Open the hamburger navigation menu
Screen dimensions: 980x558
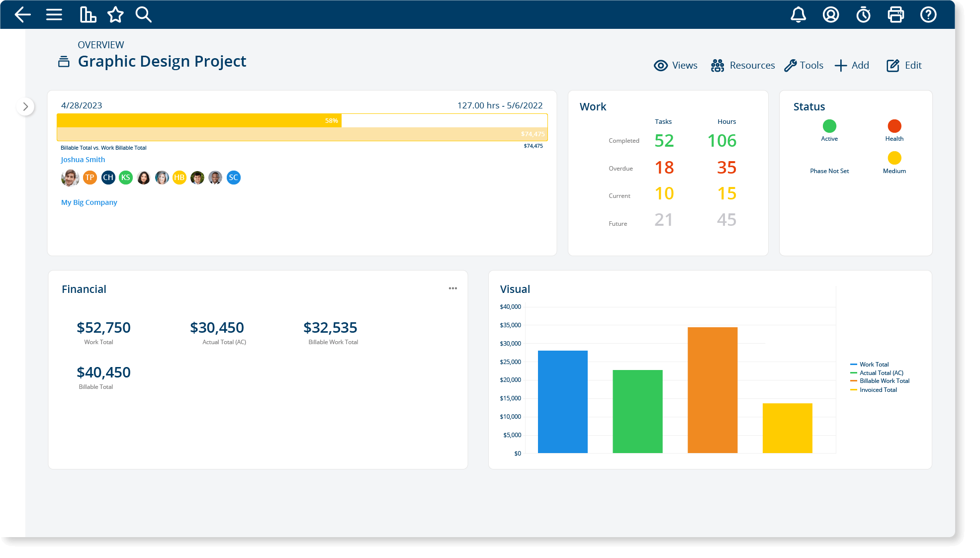(54, 15)
